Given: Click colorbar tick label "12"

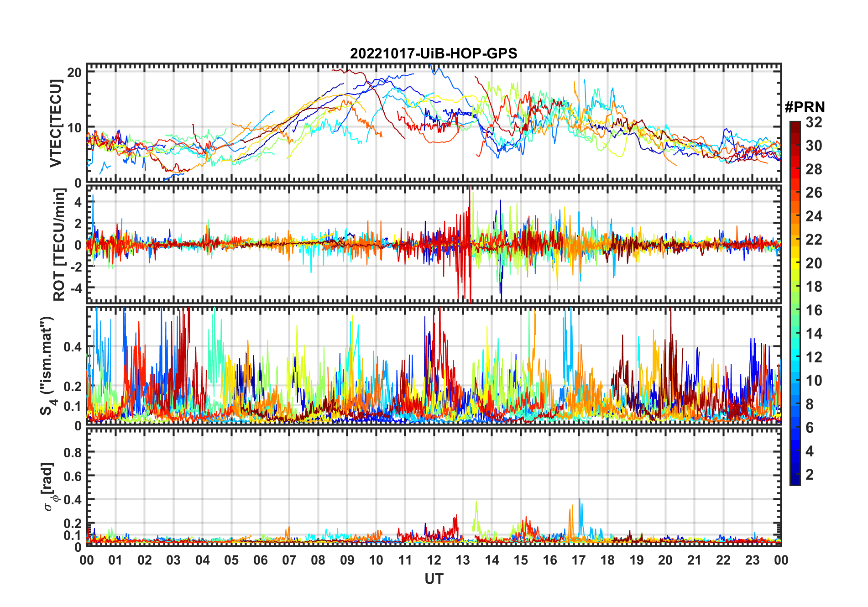Looking at the screenshot, I should 814,357.
